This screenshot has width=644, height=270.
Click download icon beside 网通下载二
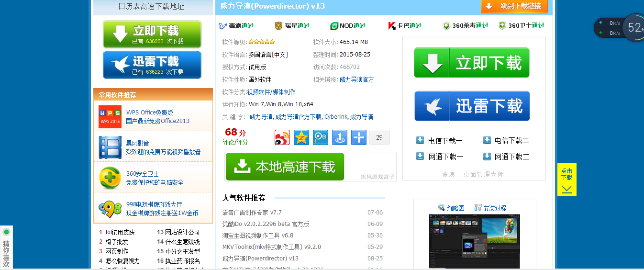pyautogui.click(x=487, y=156)
